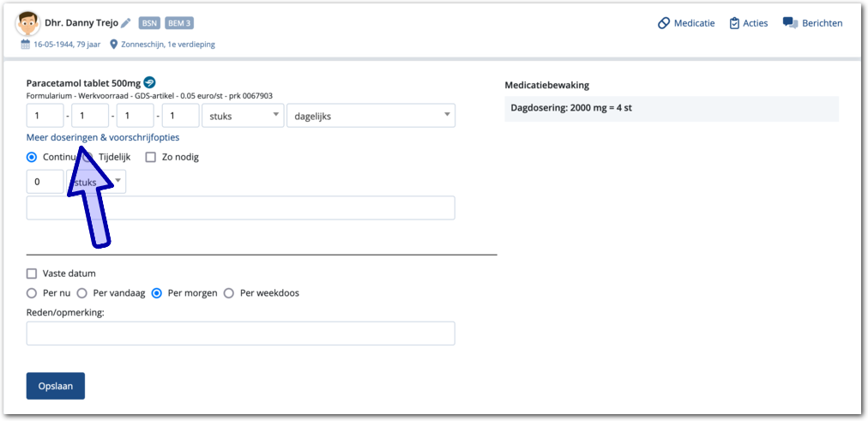Select the Continu radio button
Screen dimensions: 868x421
coord(32,157)
